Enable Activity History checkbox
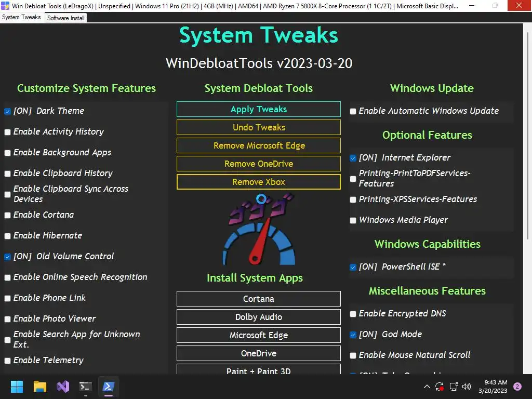The image size is (532, 399). 7,132
